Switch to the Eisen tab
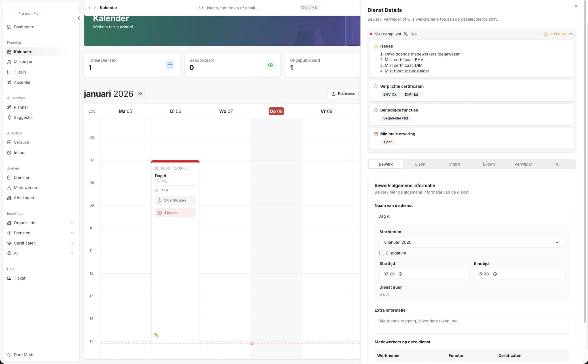588x364 pixels. (420, 164)
